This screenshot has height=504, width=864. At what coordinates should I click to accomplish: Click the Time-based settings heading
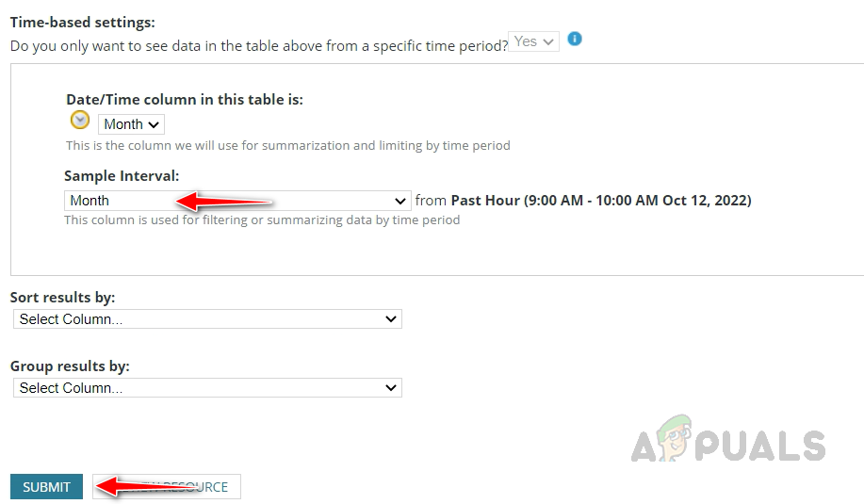[x=82, y=22]
